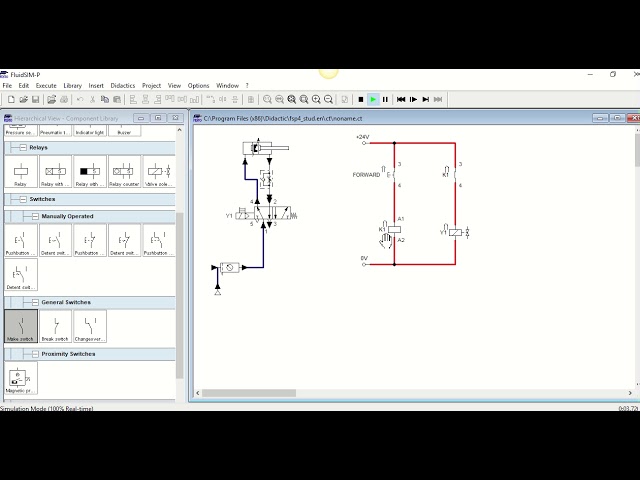The image size is (640, 480).
Task: Select the Relay counter component
Action: point(124,171)
